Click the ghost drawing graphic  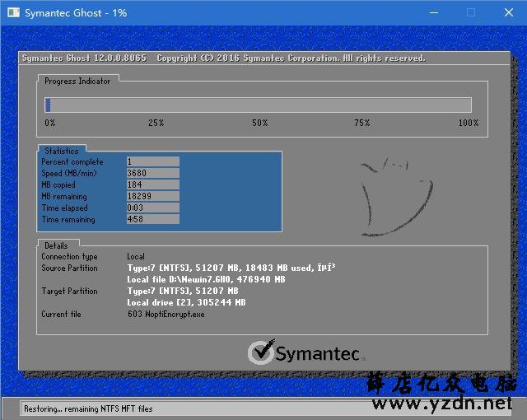coord(396,197)
